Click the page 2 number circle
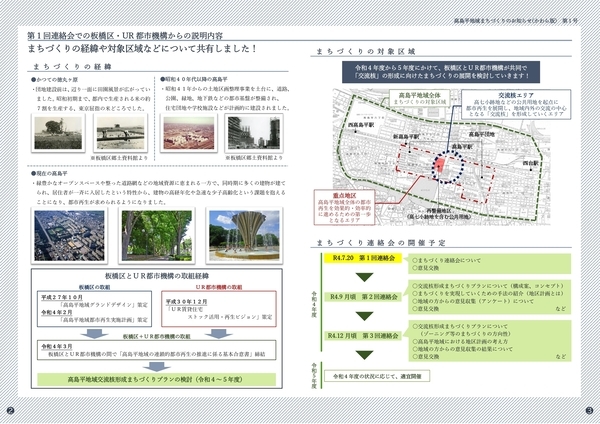The image size is (600, 424). (9, 411)
